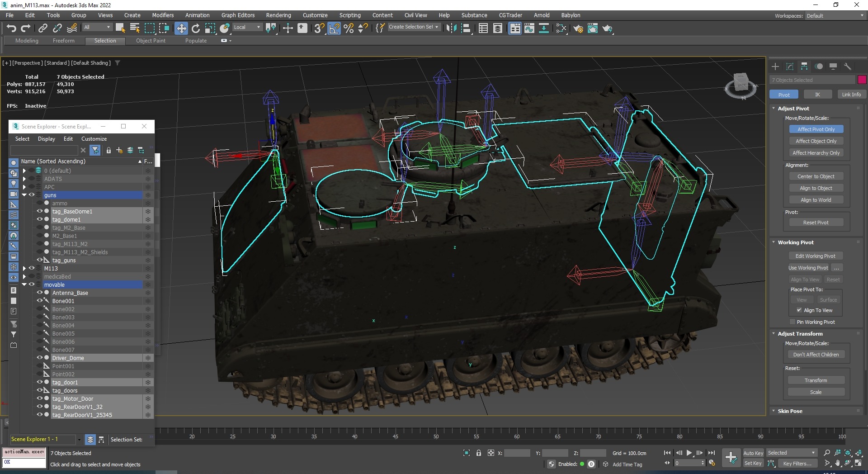Switch to the Create command panel

pyautogui.click(x=775, y=66)
